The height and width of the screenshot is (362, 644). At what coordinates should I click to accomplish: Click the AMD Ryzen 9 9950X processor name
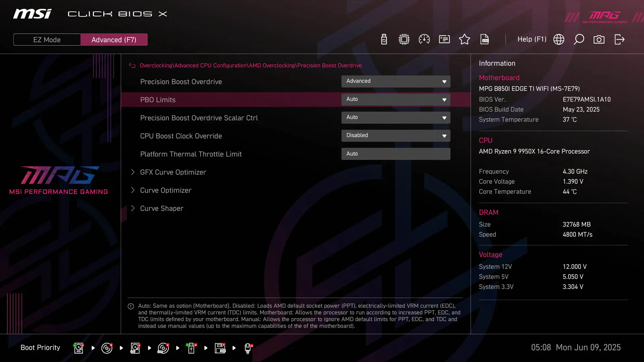534,151
